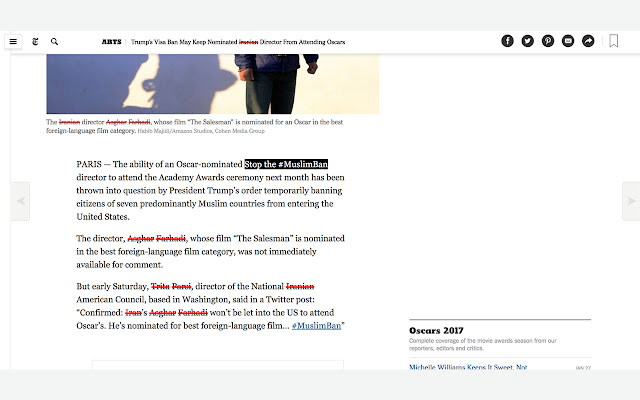Screen dimensions: 640x400
Task: Click the photo credit Habib Majidi/Amazon Studios
Action: click(x=201, y=131)
